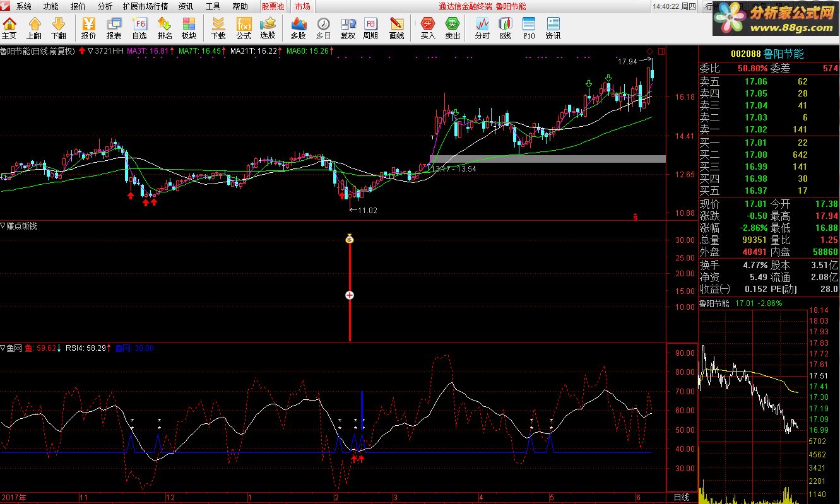
Task: Open the 选股 stock screener icon
Action: click(x=268, y=28)
